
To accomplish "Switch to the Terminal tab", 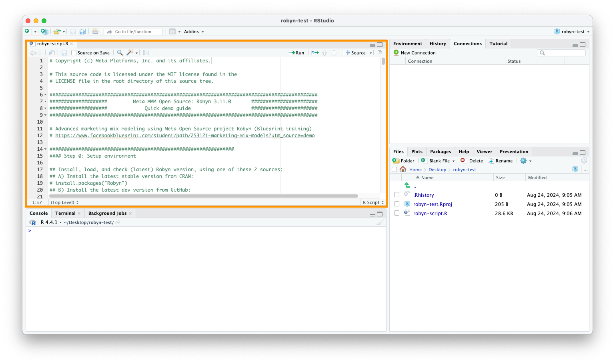I will [65, 213].
